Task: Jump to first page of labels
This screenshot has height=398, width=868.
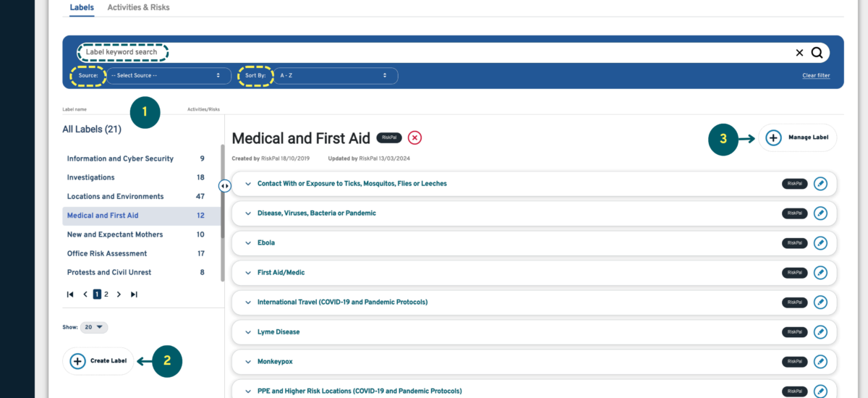Action: (x=70, y=295)
